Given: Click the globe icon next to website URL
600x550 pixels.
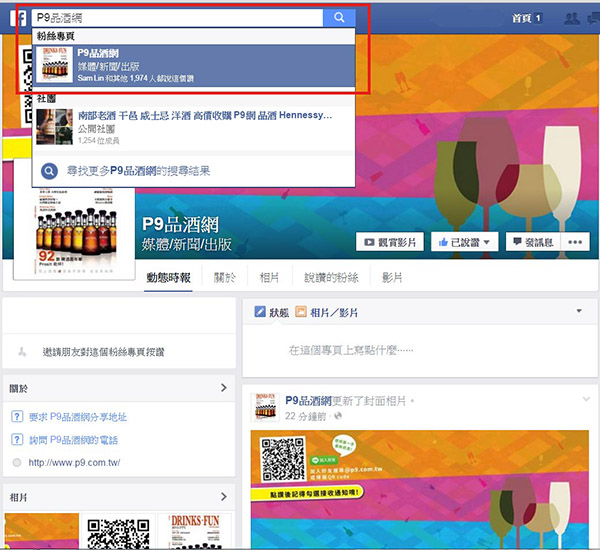Looking at the screenshot, I should [17, 462].
